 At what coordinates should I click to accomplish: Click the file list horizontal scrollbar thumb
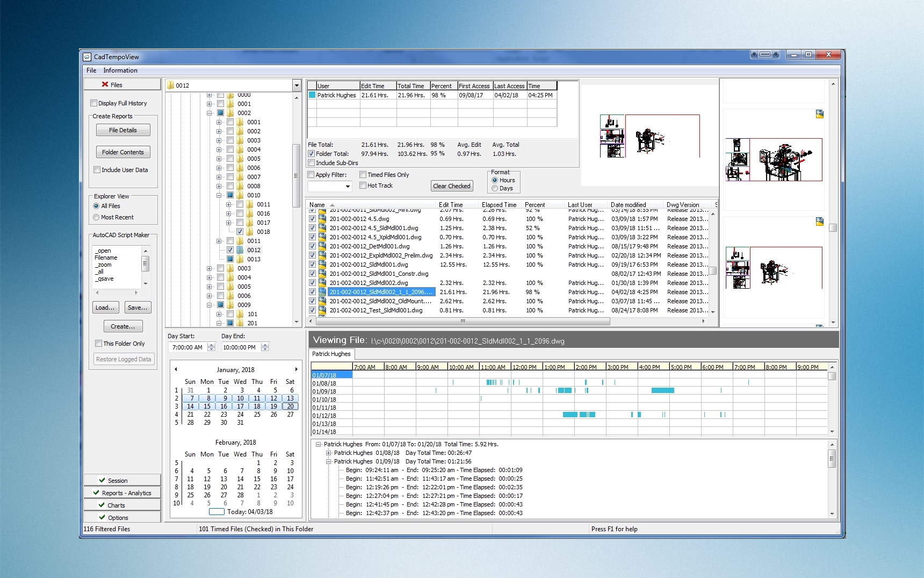[x=463, y=321]
